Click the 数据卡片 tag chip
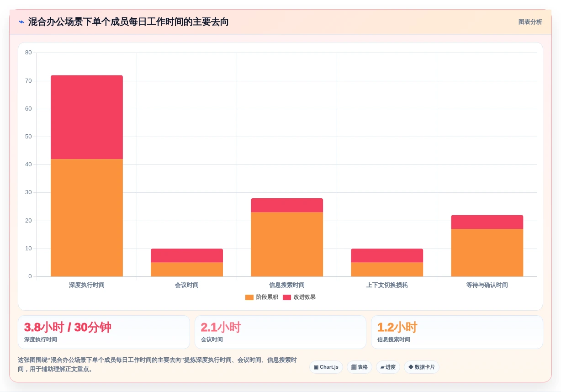The width and height of the screenshot is (561, 392). point(422,367)
